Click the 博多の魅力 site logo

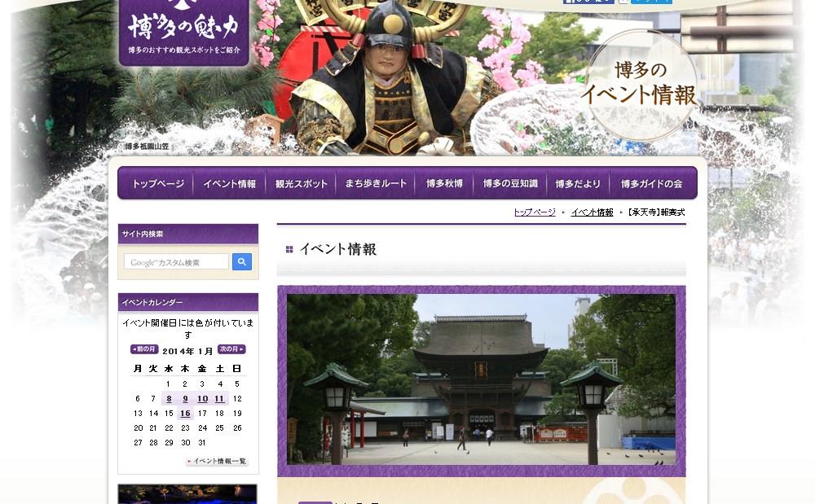click(x=183, y=31)
